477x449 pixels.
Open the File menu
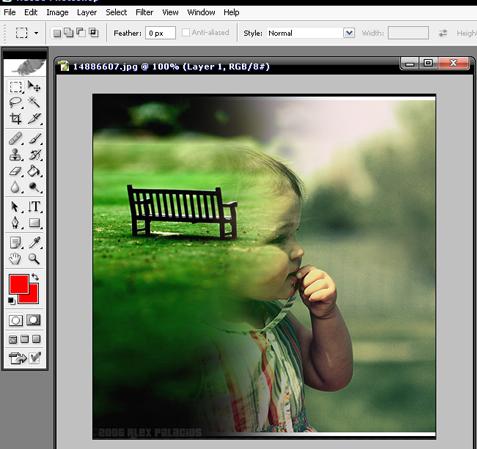(x=9, y=12)
